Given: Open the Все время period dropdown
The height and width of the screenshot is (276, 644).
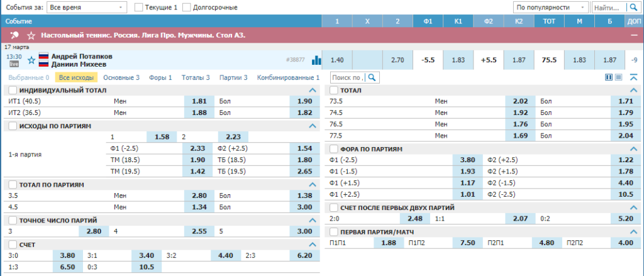Looking at the screenshot, I should pos(87,7).
